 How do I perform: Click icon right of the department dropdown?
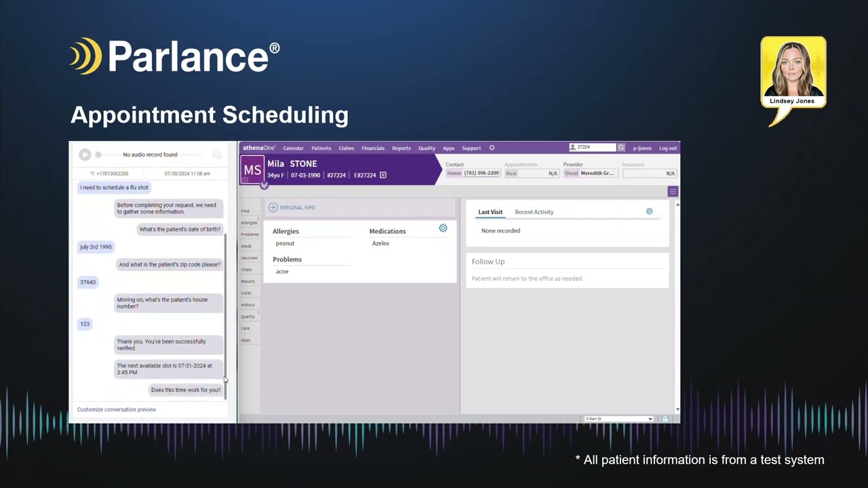665,419
